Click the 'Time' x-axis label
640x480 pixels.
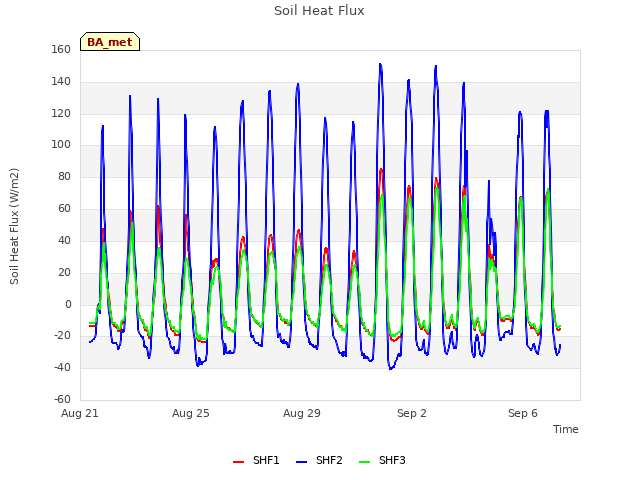tap(565, 429)
